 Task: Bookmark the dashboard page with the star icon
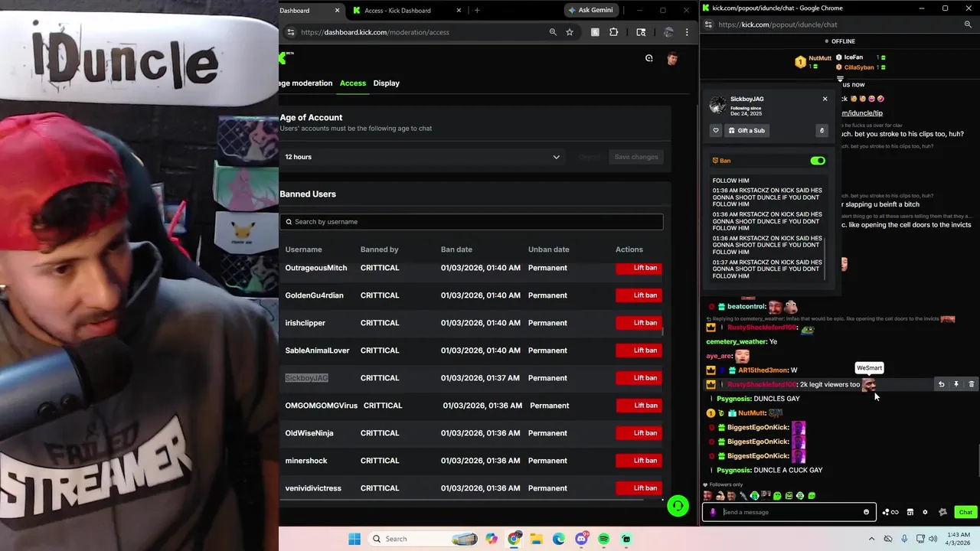click(570, 32)
